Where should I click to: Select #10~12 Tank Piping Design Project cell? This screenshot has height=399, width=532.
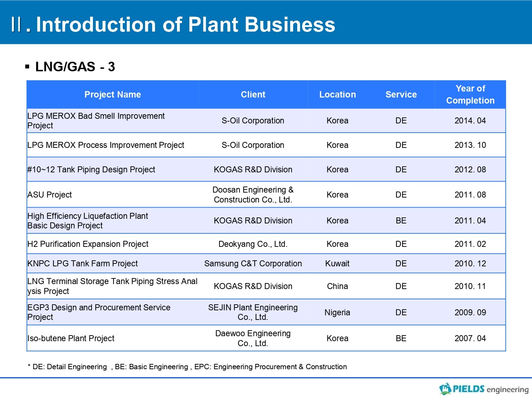click(x=113, y=170)
